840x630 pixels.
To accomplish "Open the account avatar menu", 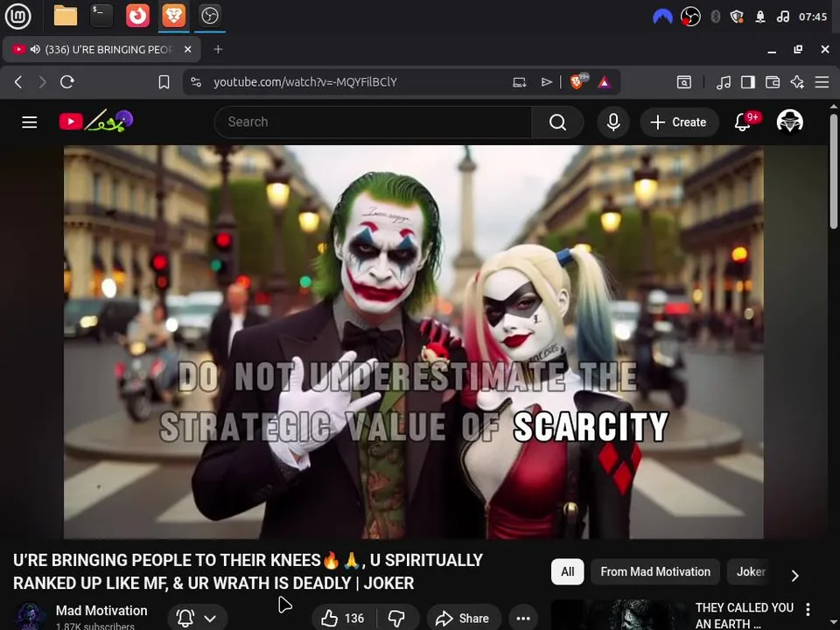I will pos(789,122).
